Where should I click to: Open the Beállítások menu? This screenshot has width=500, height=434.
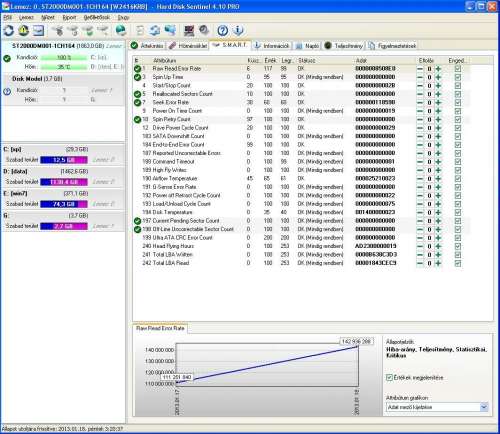click(x=97, y=17)
